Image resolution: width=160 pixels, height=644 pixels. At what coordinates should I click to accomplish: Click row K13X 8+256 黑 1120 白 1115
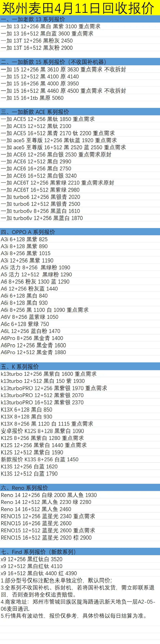[x=80, y=424]
